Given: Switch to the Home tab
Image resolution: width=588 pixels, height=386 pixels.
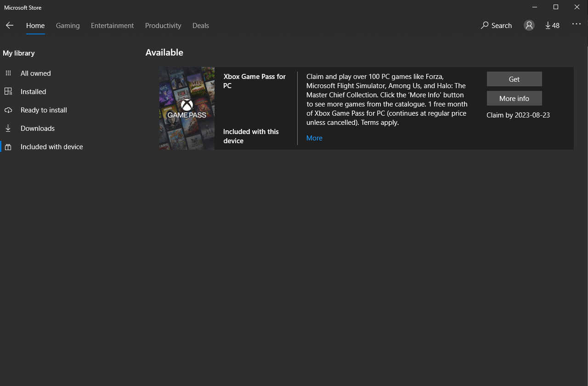Looking at the screenshot, I should (x=35, y=25).
